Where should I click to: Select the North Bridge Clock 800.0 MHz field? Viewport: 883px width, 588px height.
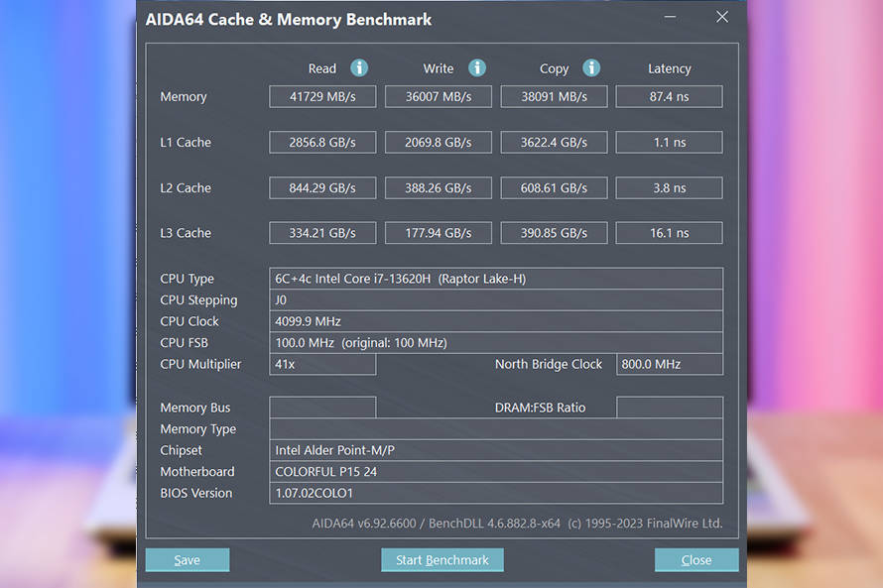(669, 364)
